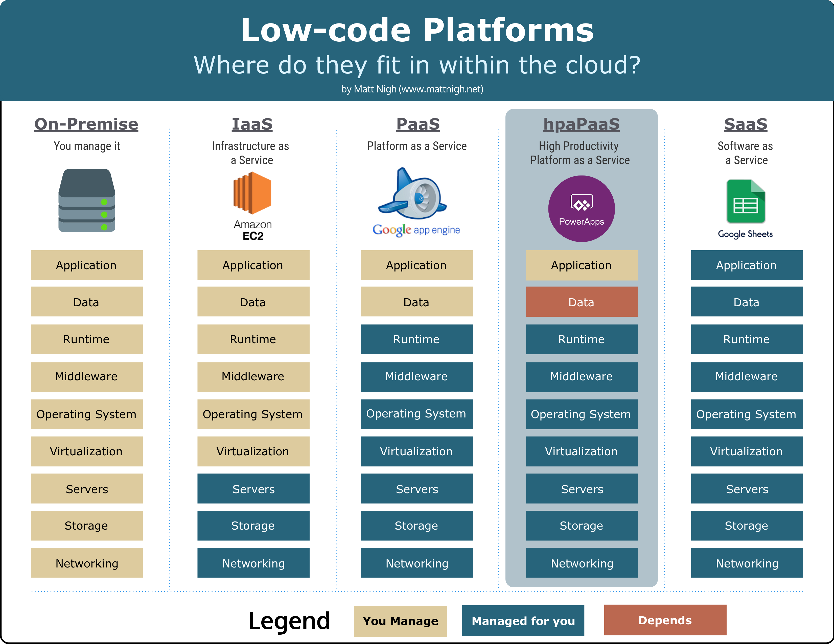
Task: Click the Low-code Platforms title
Action: tap(417, 30)
